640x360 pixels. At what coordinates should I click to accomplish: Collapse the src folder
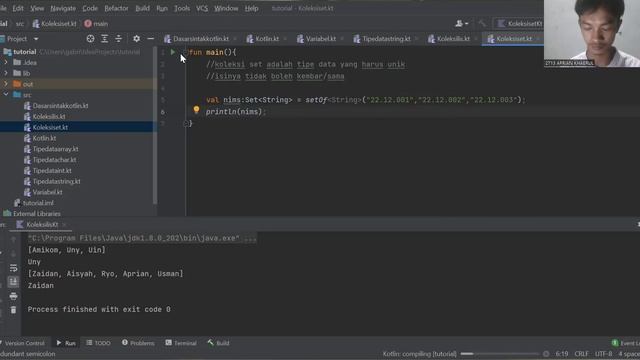[6, 95]
